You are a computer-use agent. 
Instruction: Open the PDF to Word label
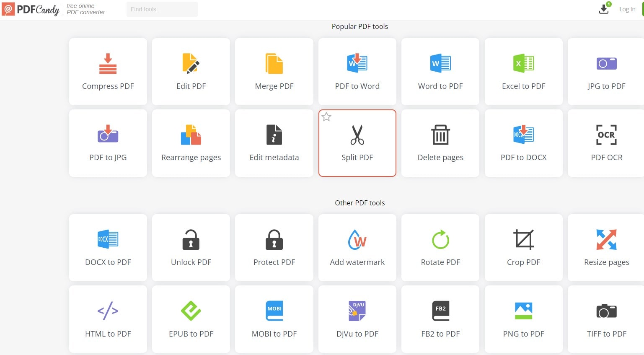[x=357, y=86]
